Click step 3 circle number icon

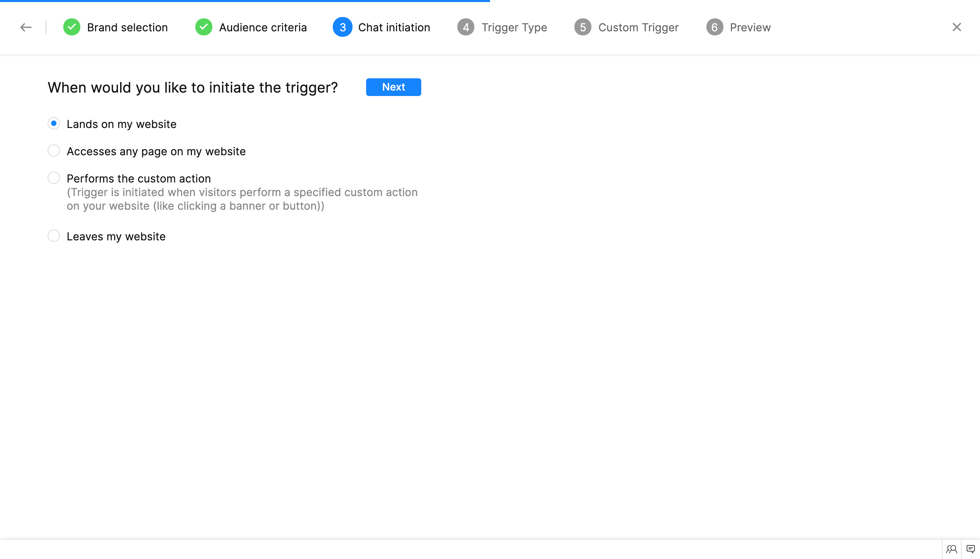(x=342, y=27)
